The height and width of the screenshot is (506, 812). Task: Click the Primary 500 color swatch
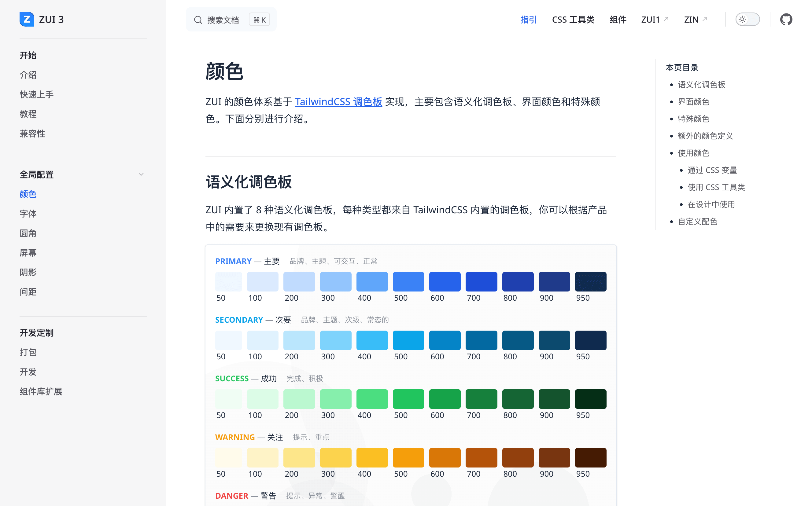(x=408, y=281)
